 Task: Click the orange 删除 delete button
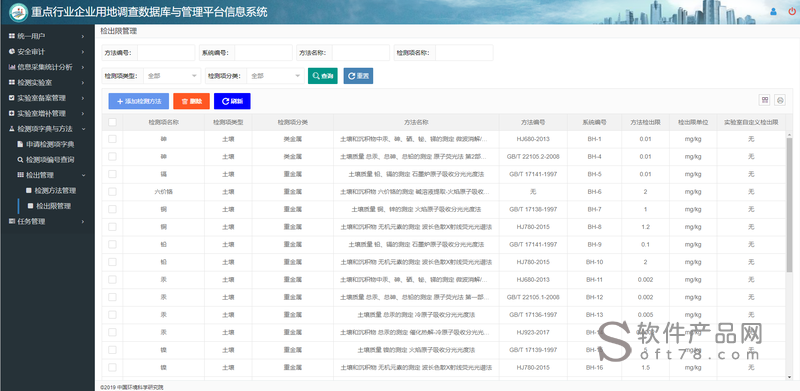[x=191, y=101]
